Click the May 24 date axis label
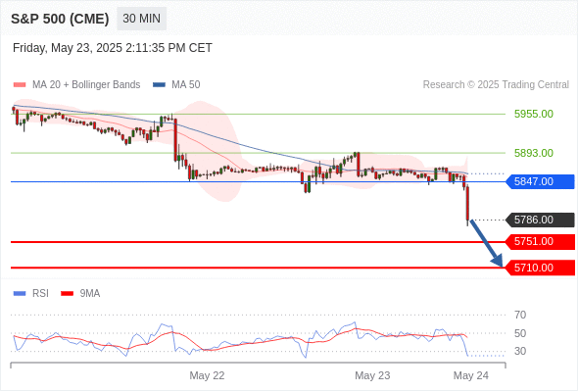 point(471,375)
